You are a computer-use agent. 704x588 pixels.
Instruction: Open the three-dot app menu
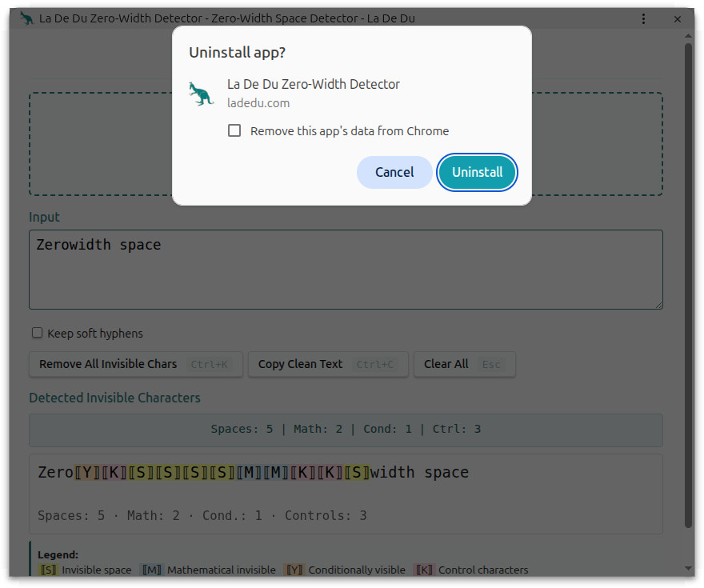643,19
